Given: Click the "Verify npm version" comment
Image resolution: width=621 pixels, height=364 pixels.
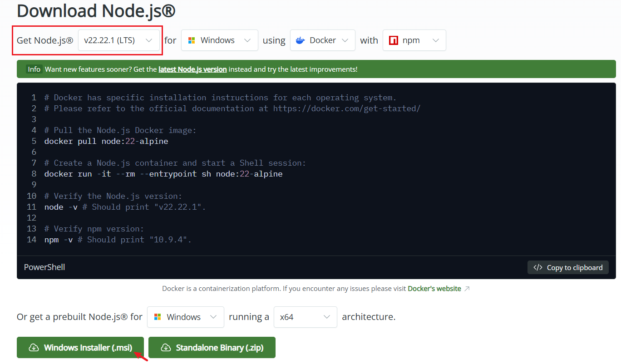Looking at the screenshot, I should 94,229.
